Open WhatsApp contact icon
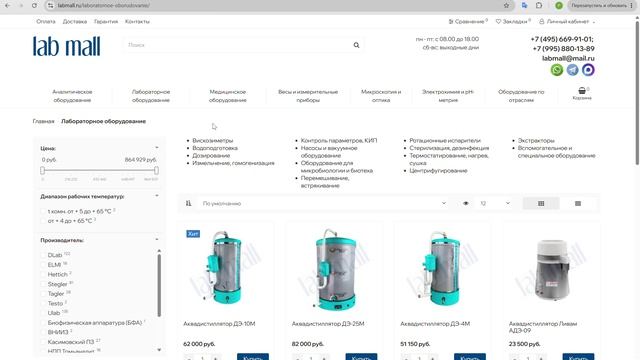The width and height of the screenshot is (640, 360). (557, 70)
